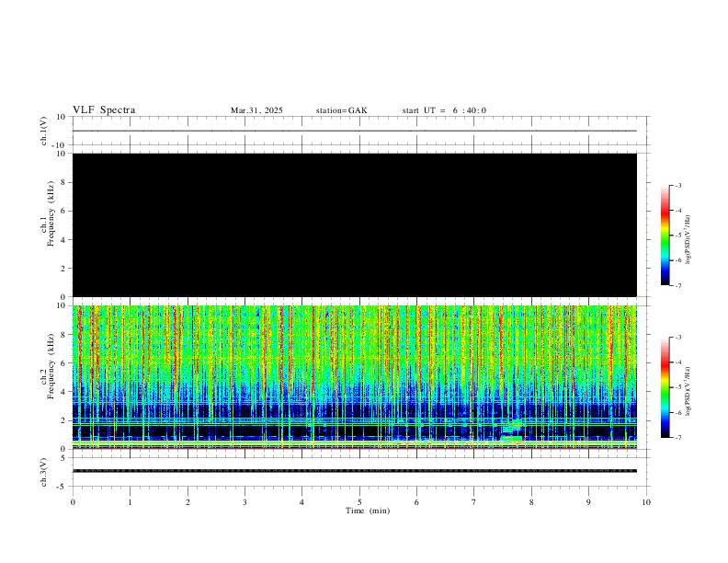Click the ch.2 colorbar log(PSD) unit label
This screenshot has height=563, width=728.
pos(688,391)
